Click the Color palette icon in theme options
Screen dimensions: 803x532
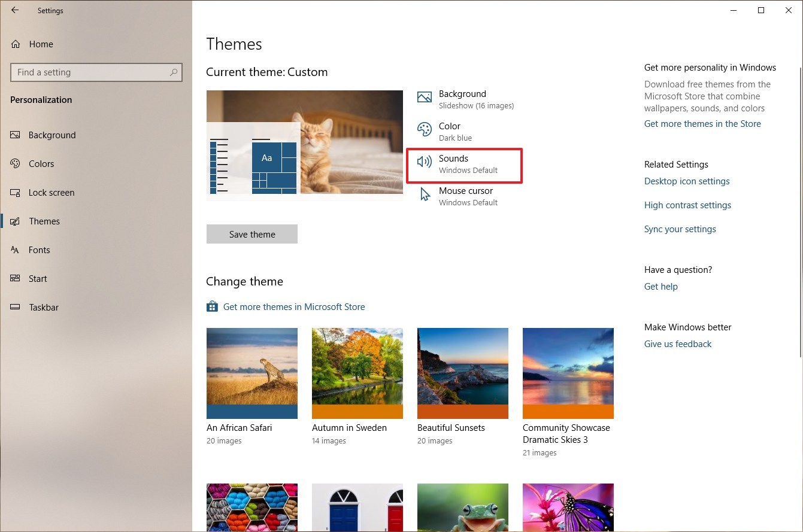[425, 130]
